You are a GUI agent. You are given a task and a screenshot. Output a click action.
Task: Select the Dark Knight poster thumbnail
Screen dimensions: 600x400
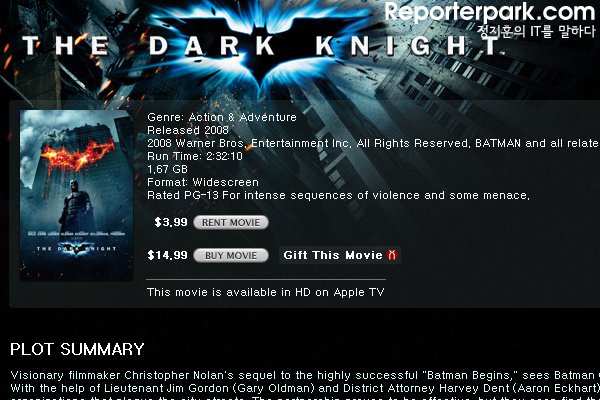pos(77,195)
